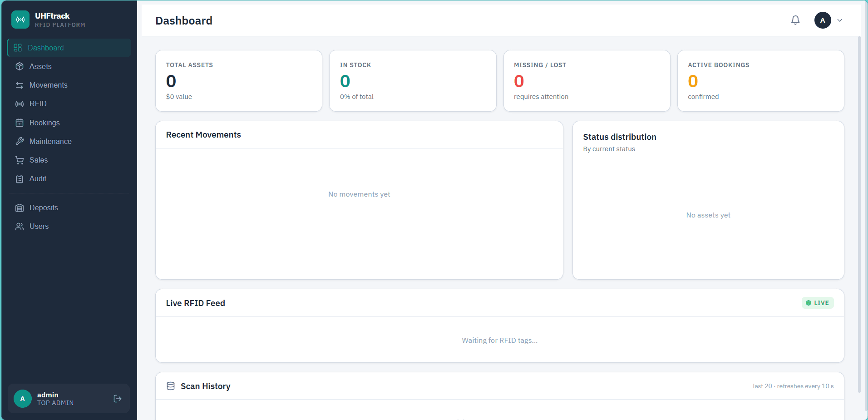Click the Active Bookings card
Viewport: 868px width, 420px height.
pyautogui.click(x=761, y=81)
